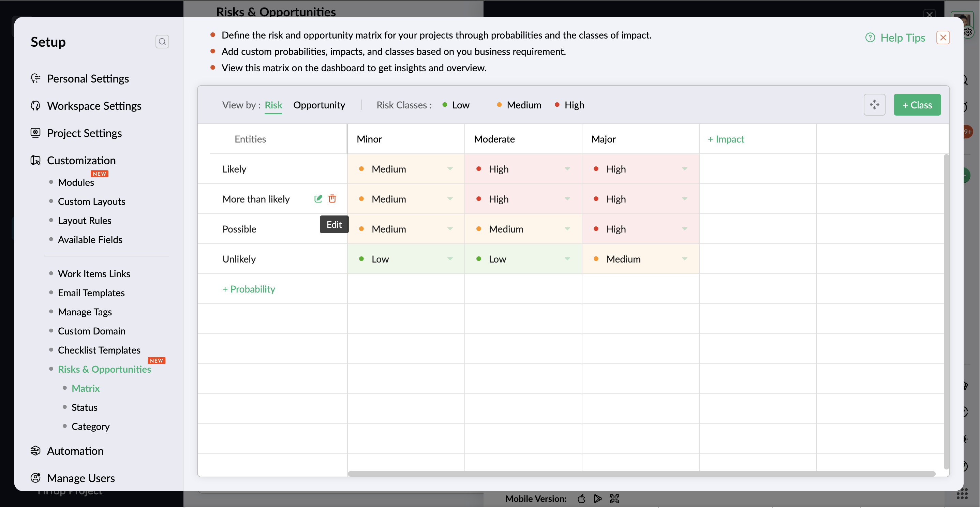Switch view to Opportunity tab

click(319, 105)
